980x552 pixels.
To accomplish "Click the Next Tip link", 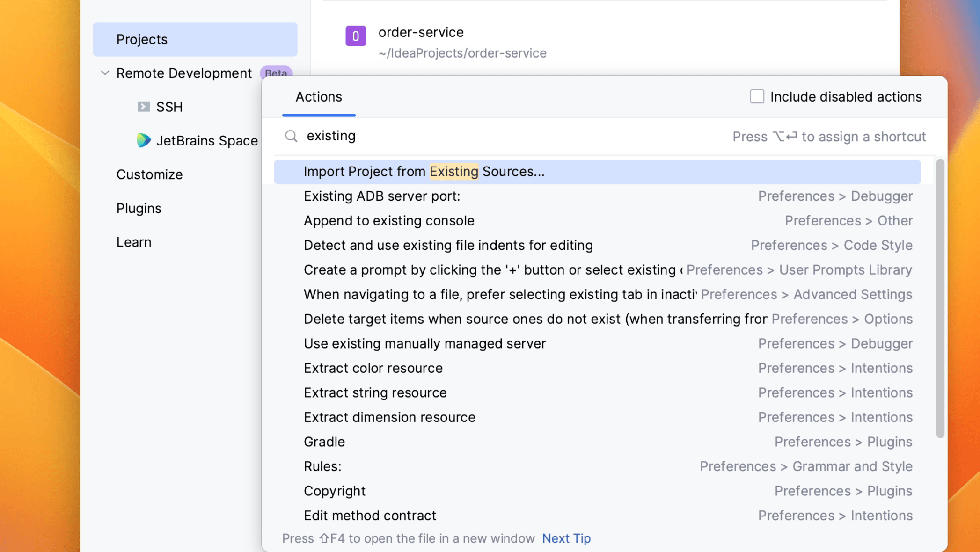I will pyautogui.click(x=566, y=538).
